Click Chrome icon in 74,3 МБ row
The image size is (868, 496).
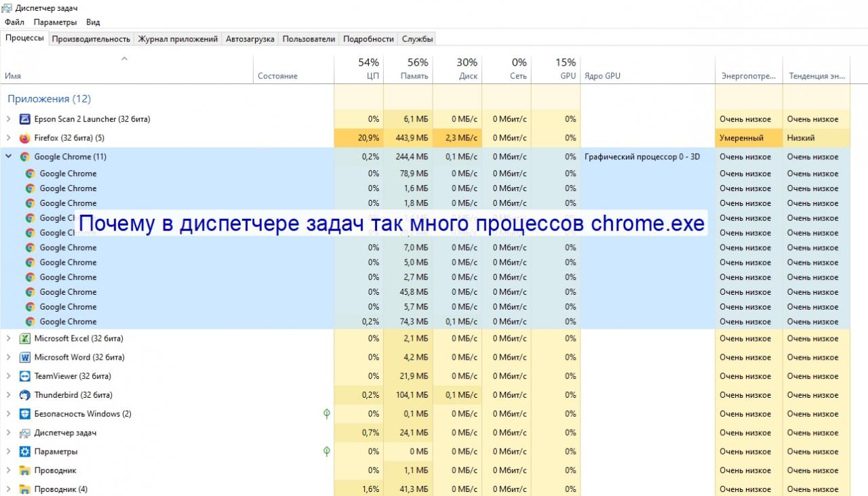tap(31, 322)
